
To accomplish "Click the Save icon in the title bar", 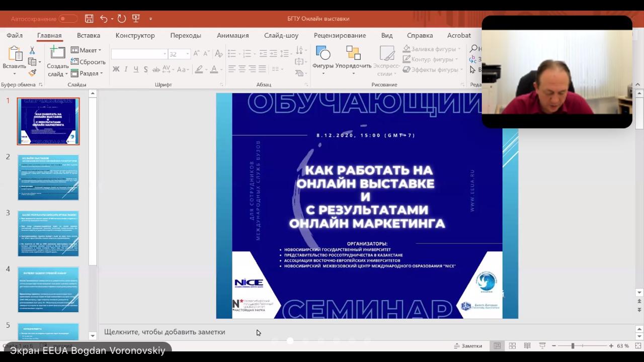I will click(x=89, y=19).
